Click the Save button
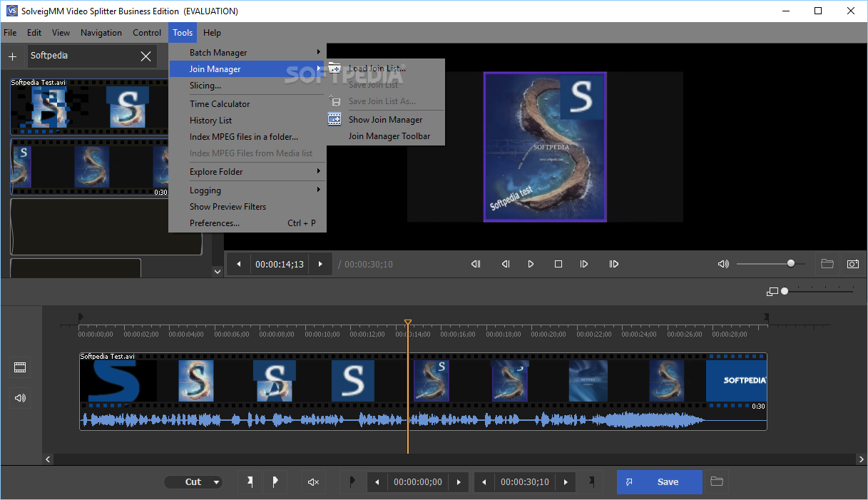868x500 pixels. point(660,482)
